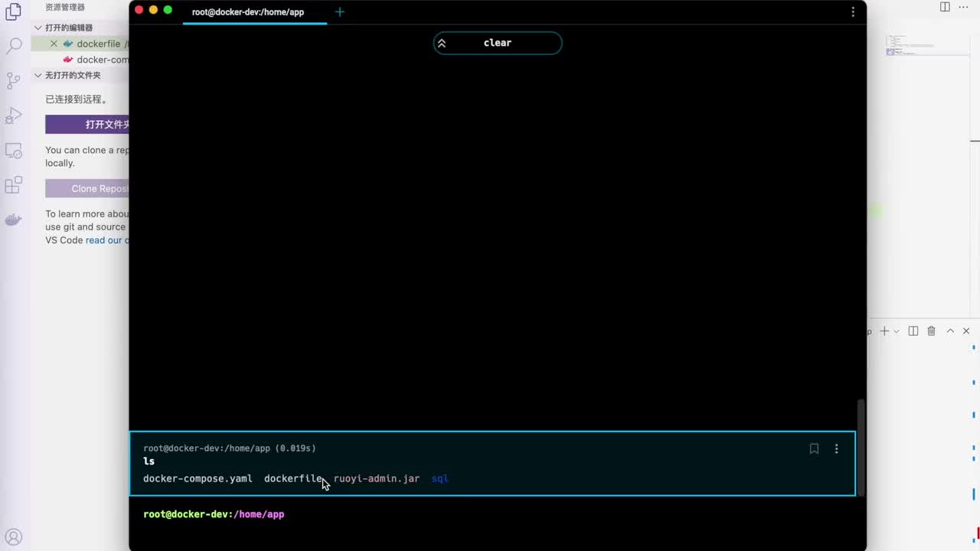This screenshot has width=980, height=551.
Task: Follow the 'read our' docs link
Action: 104,240
